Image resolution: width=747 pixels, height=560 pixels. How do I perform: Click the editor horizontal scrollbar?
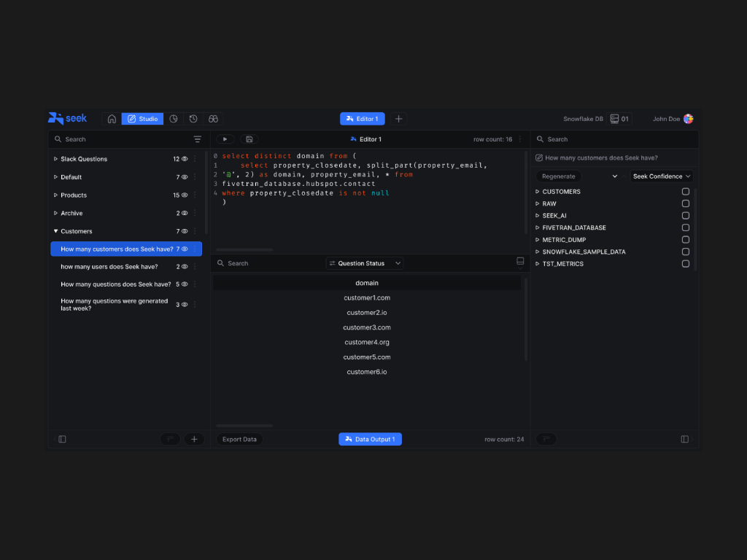click(244, 249)
